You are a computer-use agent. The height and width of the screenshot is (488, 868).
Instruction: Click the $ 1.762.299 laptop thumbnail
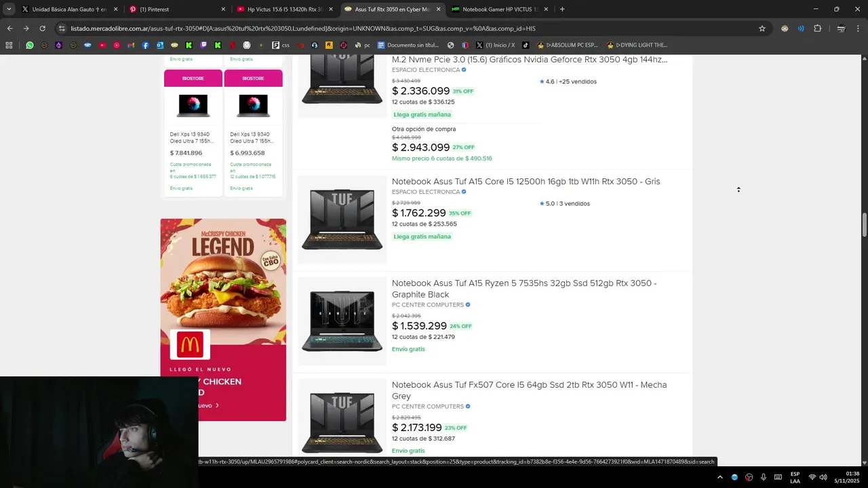click(x=342, y=220)
